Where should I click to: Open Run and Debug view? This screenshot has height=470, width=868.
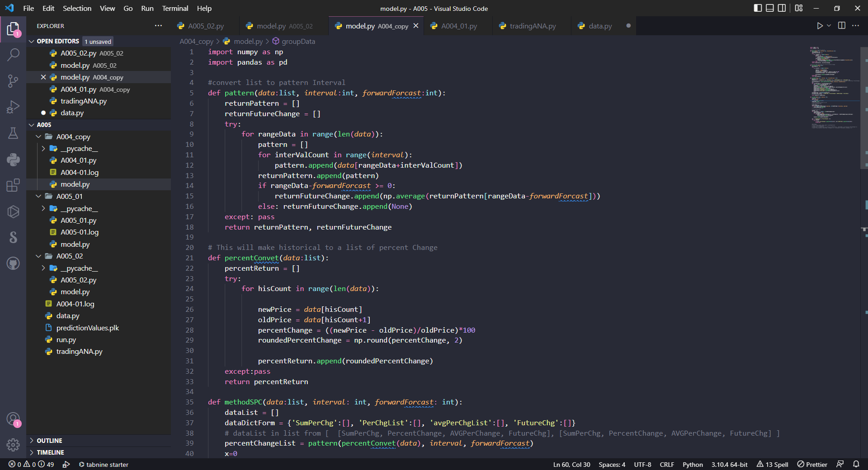[x=13, y=107]
